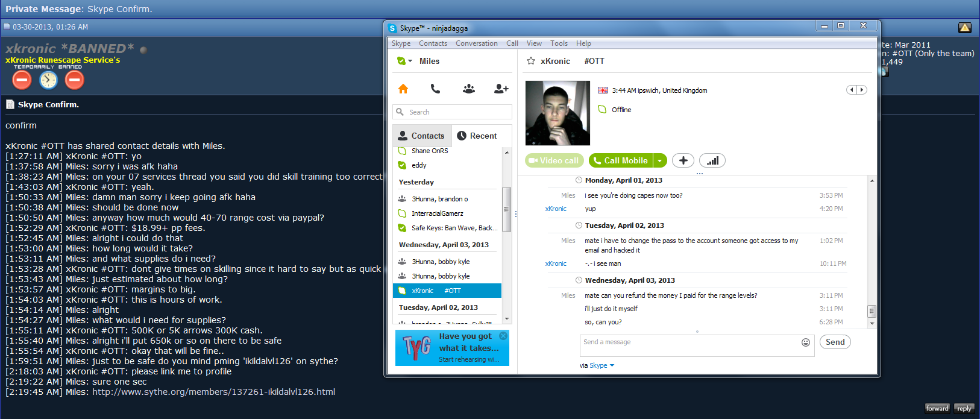Image resolution: width=980 pixels, height=419 pixels.
Task: Click the name Miles in Skype sidebar
Action: tap(429, 61)
